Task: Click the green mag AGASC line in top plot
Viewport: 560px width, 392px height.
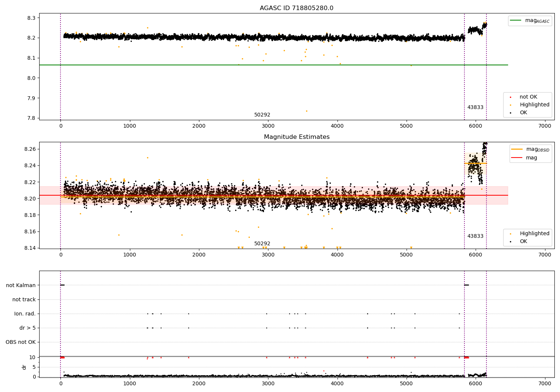Action: coord(273,65)
